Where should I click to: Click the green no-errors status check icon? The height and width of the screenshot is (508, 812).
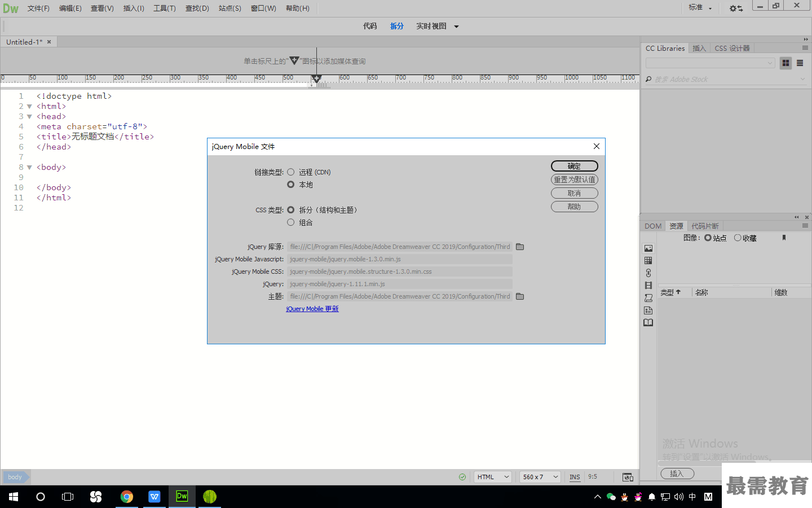point(462,477)
